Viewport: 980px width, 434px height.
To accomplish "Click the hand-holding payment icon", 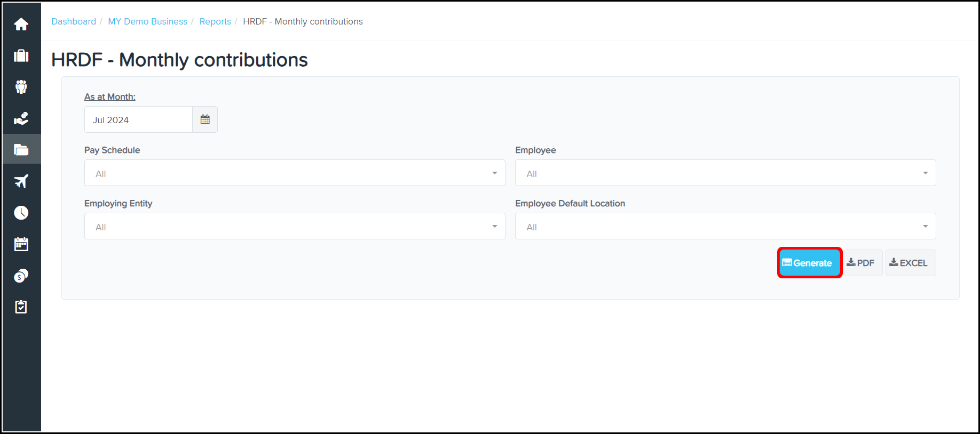I will click(21, 118).
